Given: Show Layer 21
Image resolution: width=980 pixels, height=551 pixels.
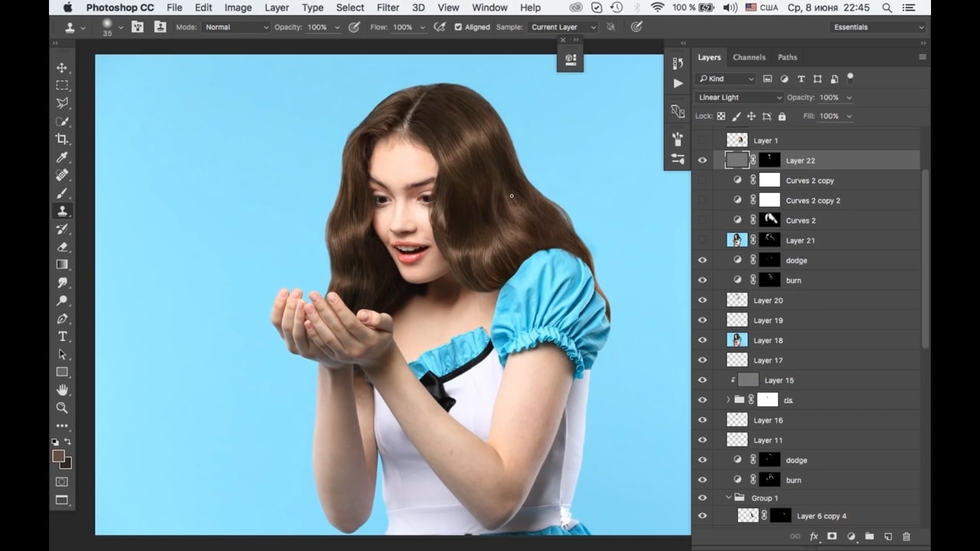Looking at the screenshot, I should coord(702,240).
